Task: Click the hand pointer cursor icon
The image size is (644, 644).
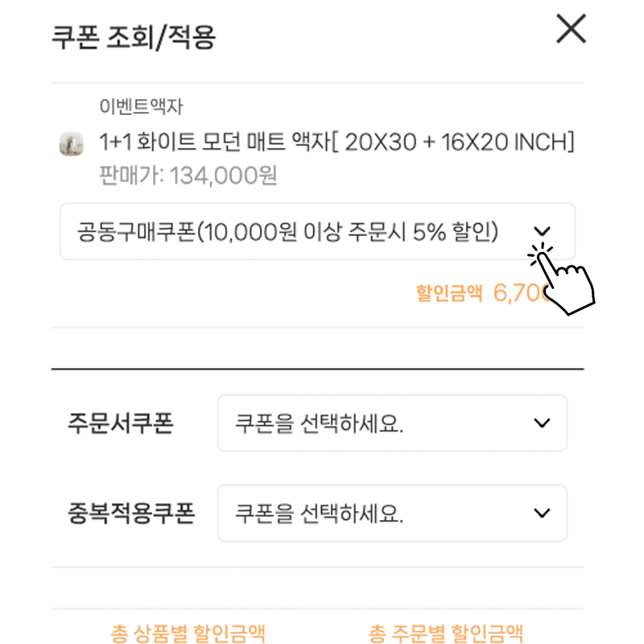Action: pos(562,279)
